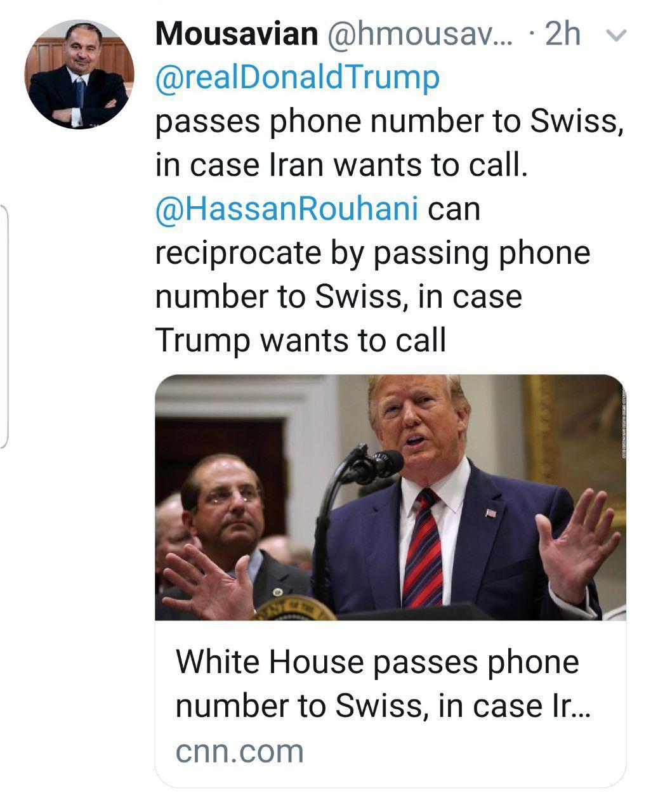Open Mousavian's round profile picture
The height and width of the screenshot is (812, 651).
[79, 74]
